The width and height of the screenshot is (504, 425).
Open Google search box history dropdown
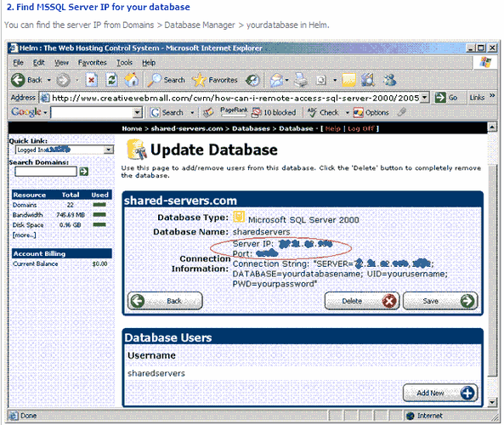click(x=138, y=112)
